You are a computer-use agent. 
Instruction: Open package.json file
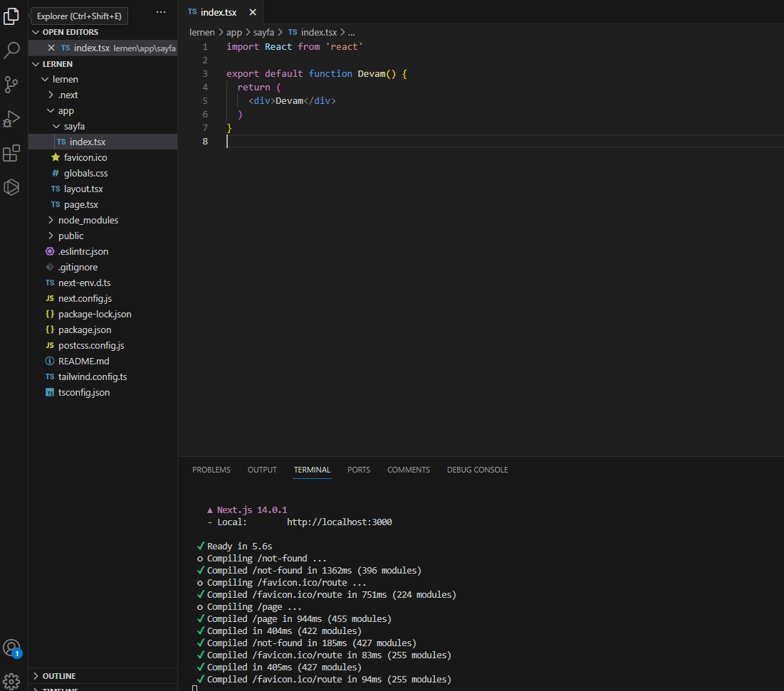tap(103, 329)
